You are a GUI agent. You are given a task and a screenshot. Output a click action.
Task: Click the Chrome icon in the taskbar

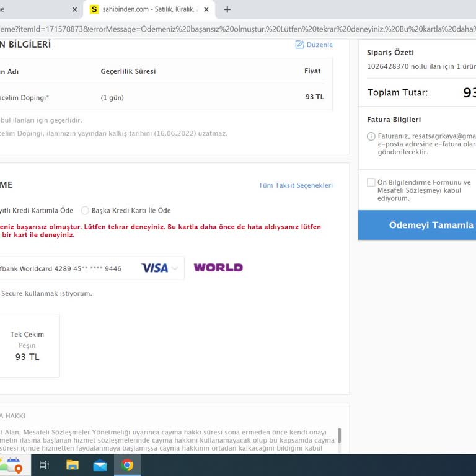point(128,465)
